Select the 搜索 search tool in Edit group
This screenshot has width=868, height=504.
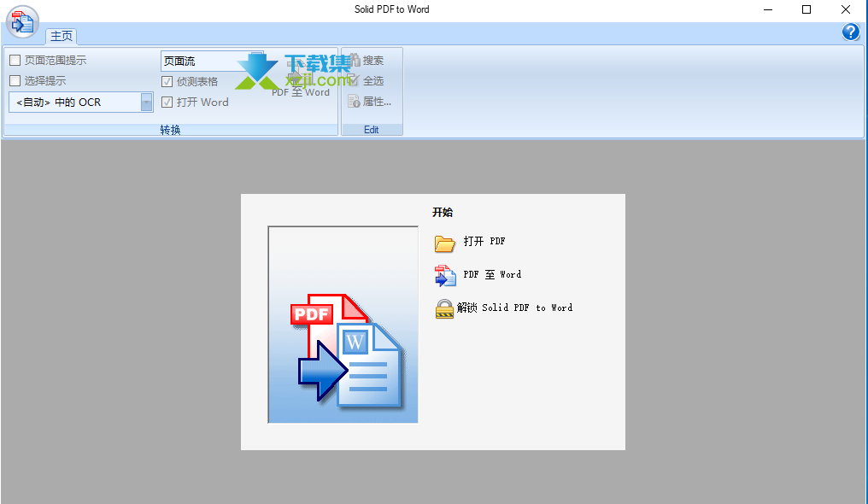(x=366, y=61)
